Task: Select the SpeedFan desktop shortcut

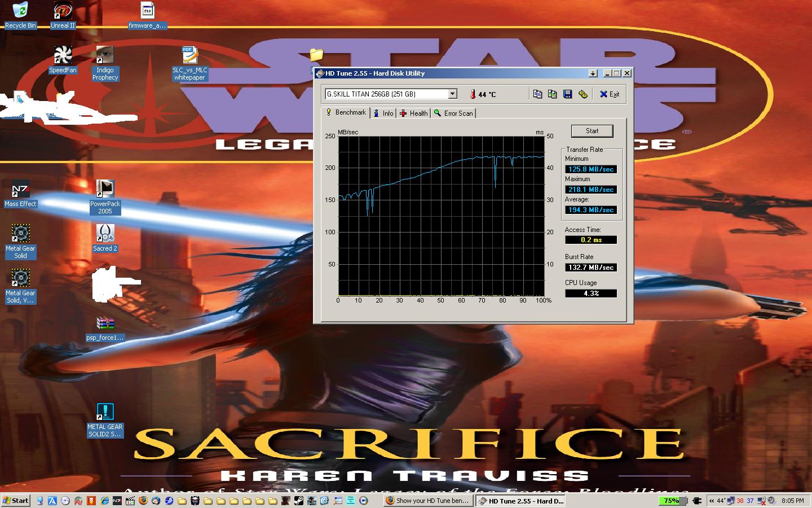Action: [63, 60]
